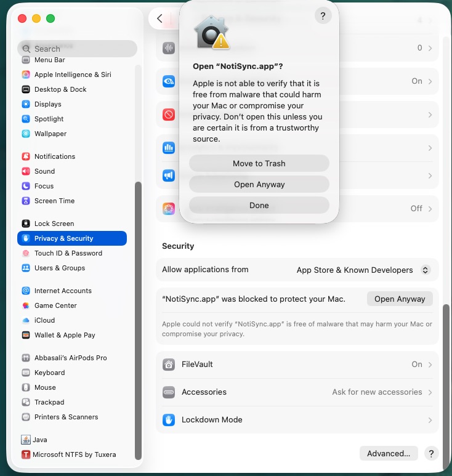This screenshot has width=452, height=476.
Task: Go back with the toolbar back arrow
Action: (x=159, y=18)
